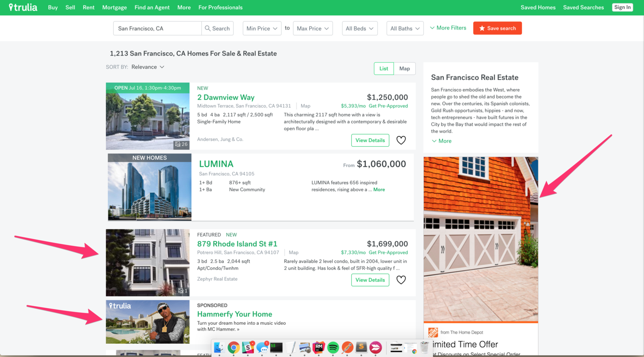The width and height of the screenshot is (644, 357).
Task: Open 879 Rhode Island St photo
Action: 148,263
